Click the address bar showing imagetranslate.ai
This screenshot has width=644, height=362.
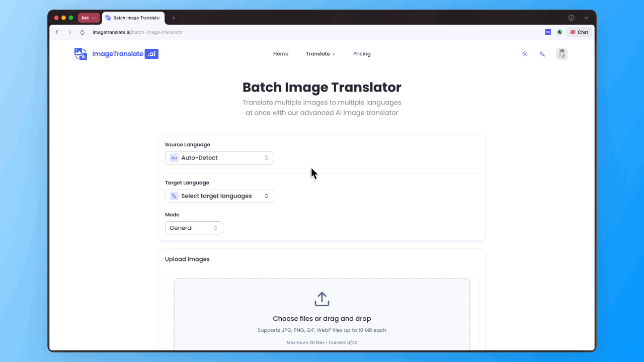pos(137,32)
